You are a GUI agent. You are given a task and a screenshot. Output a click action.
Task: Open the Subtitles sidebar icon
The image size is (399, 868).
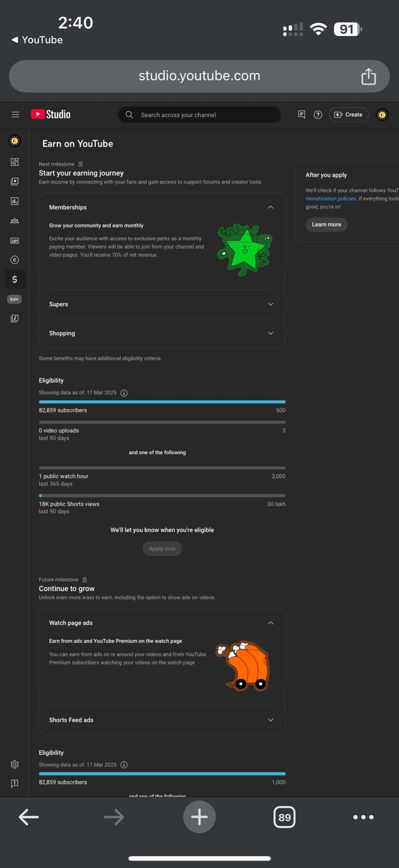[x=15, y=241]
